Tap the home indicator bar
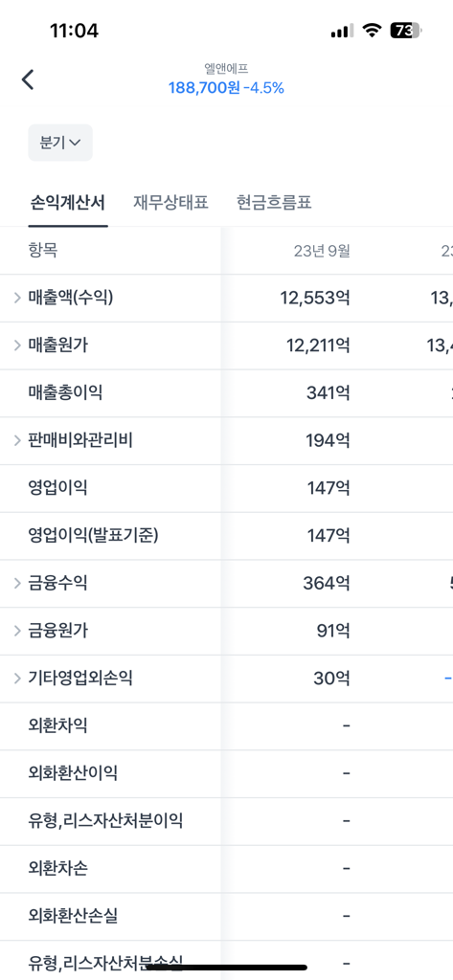Image resolution: width=453 pixels, height=980 pixels. pyautogui.click(x=226, y=968)
